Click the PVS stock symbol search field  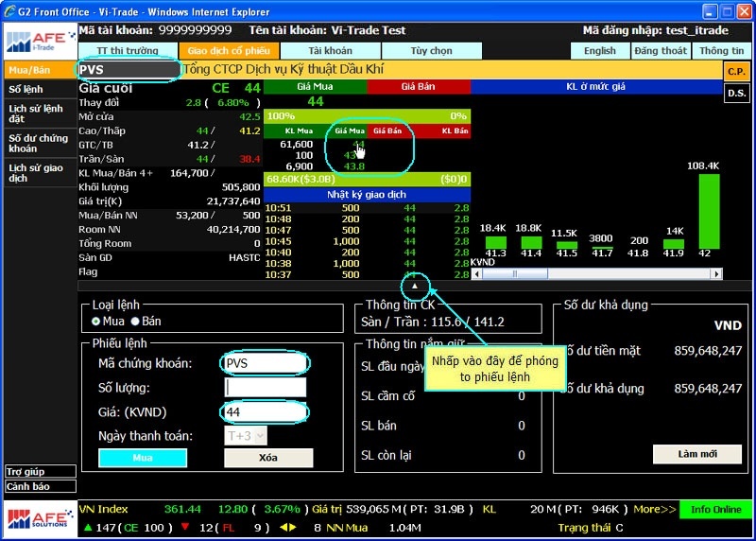pyautogui.click(x=129, y=70)
